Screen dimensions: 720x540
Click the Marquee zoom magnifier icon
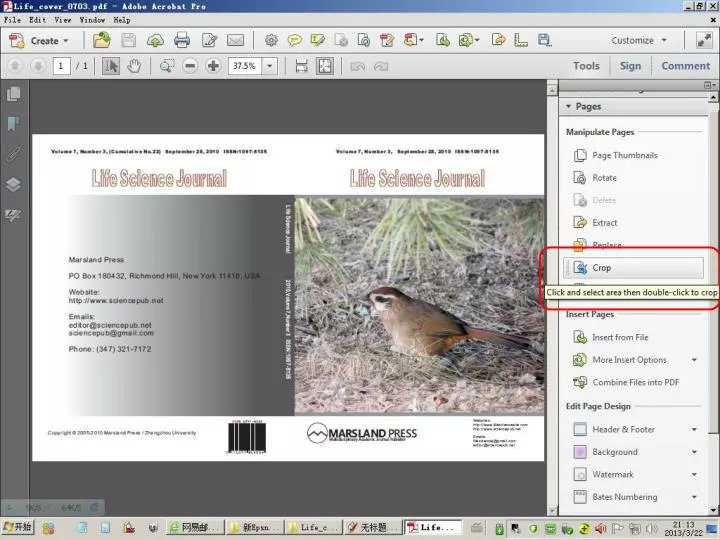167,66
